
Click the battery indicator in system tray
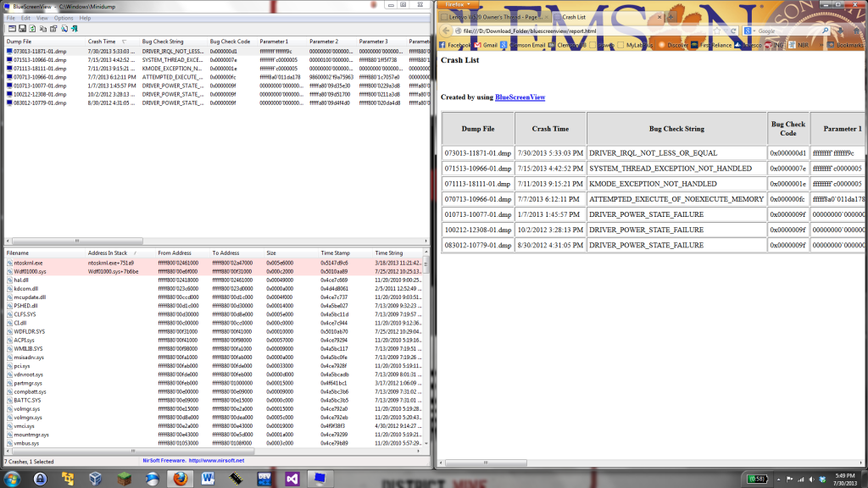click(x=758, y=480)
